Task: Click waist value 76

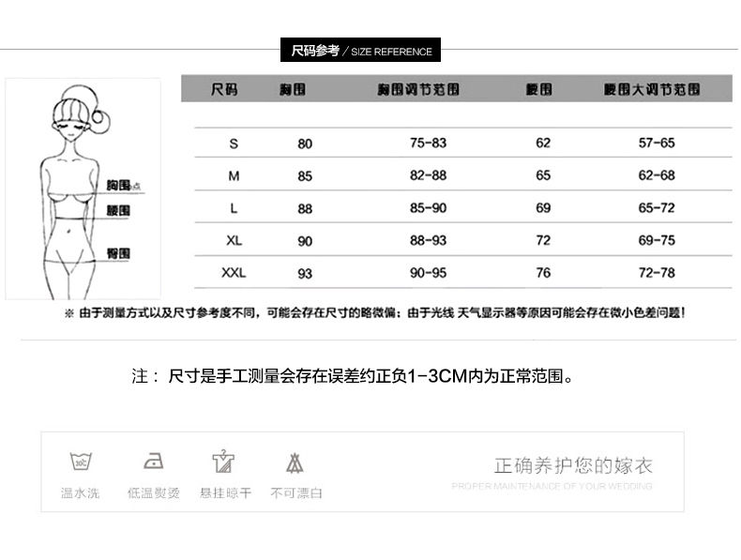Action: [543, 273]
